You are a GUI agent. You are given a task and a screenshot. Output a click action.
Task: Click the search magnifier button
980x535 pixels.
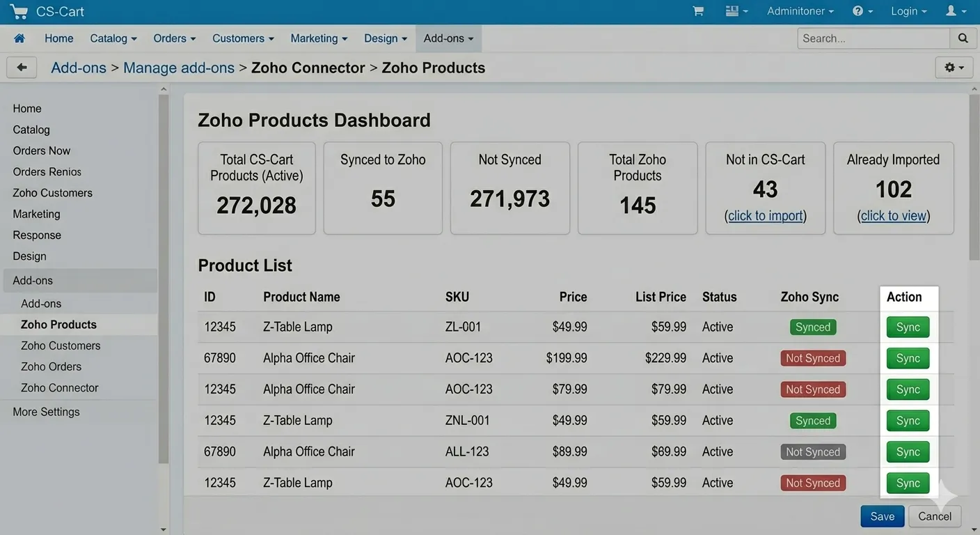[x=963, y=38]
